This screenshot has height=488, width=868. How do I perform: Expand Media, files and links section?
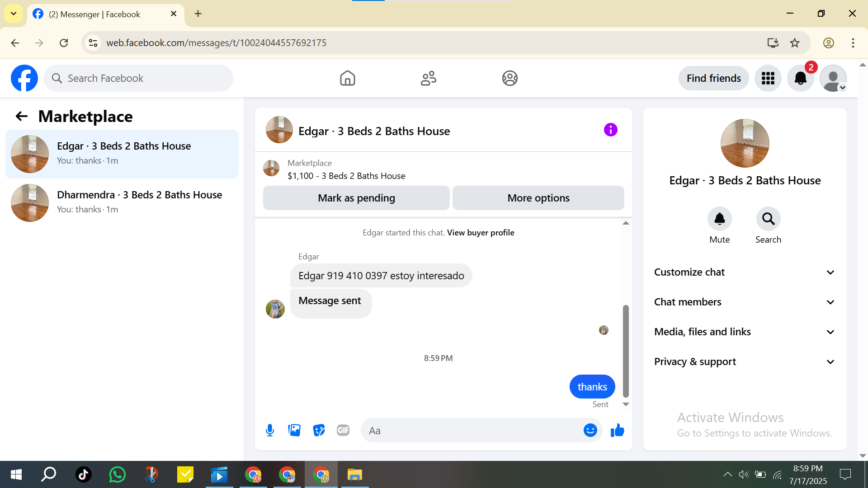coord(745,332)
